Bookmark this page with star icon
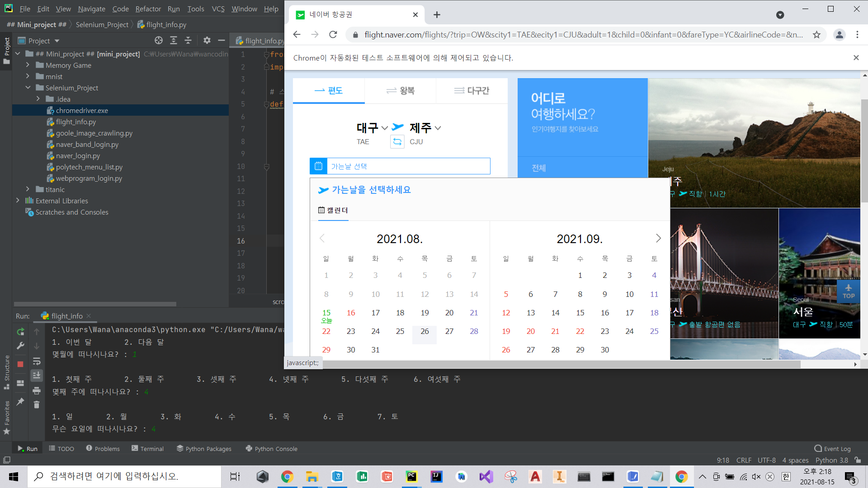The width and height of the screenshot is (868, 488). [816, 35]
